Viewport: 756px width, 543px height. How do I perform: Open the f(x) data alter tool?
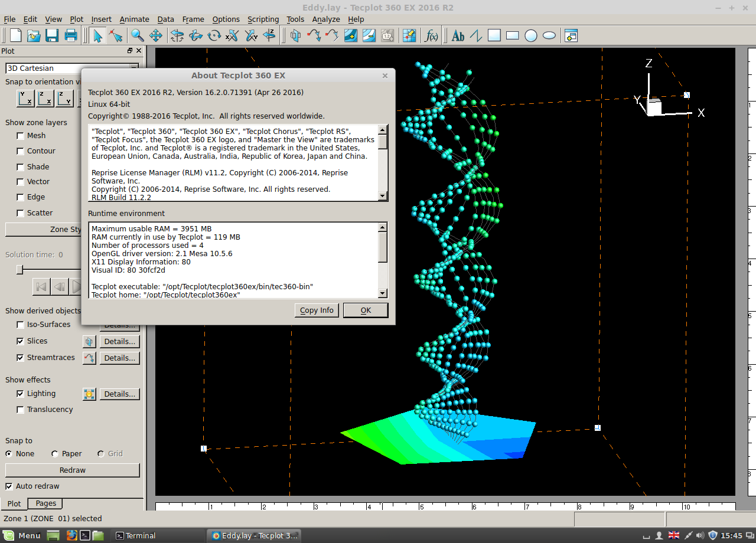432,35
